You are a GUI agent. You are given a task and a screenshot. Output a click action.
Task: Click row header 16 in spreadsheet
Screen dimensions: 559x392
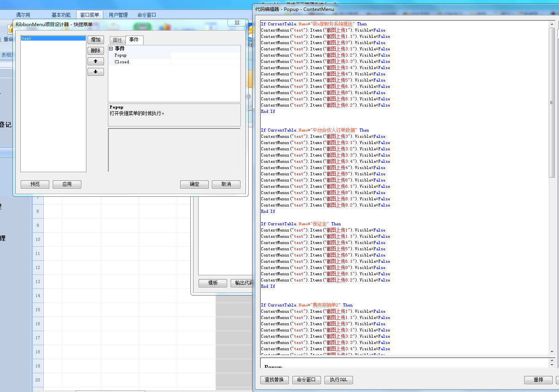(38, 324)
